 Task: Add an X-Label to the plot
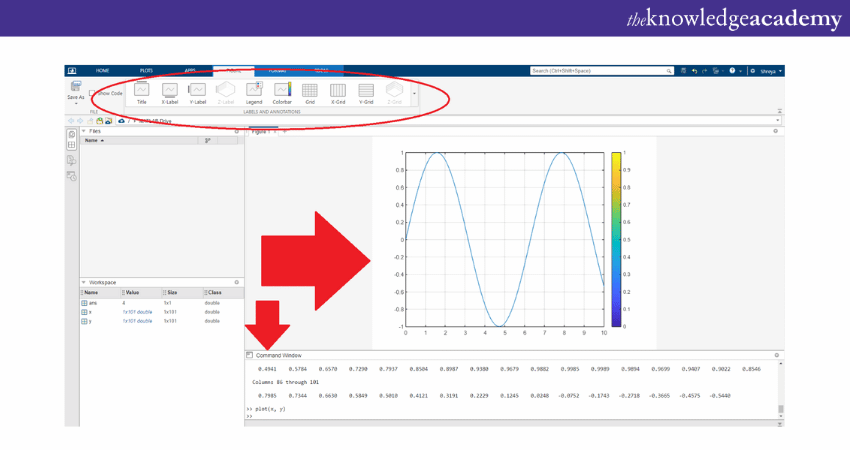click(x=170, y=91)
